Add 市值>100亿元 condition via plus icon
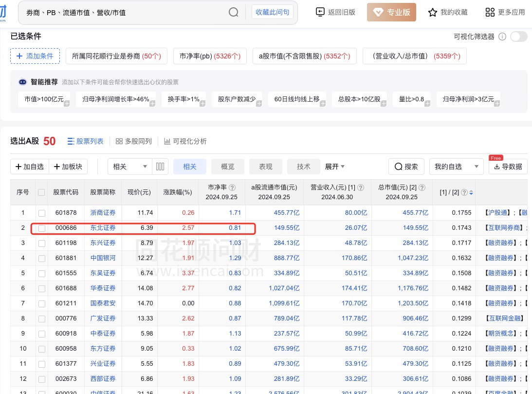Screen dimensions: 532x394 click(x=67, y=104)
